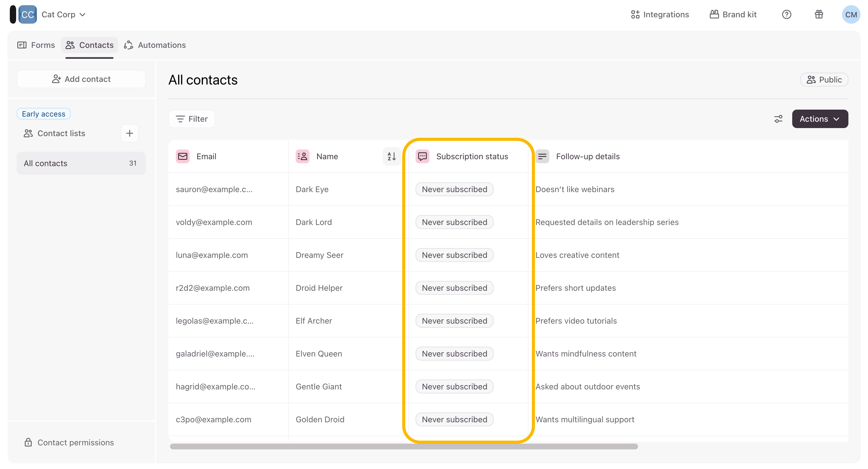Select the All contacts list item

coord(81,163)
